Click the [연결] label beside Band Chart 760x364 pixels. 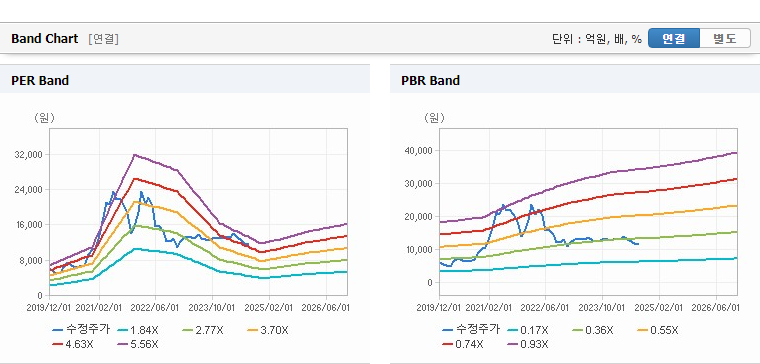click(103, 39)
